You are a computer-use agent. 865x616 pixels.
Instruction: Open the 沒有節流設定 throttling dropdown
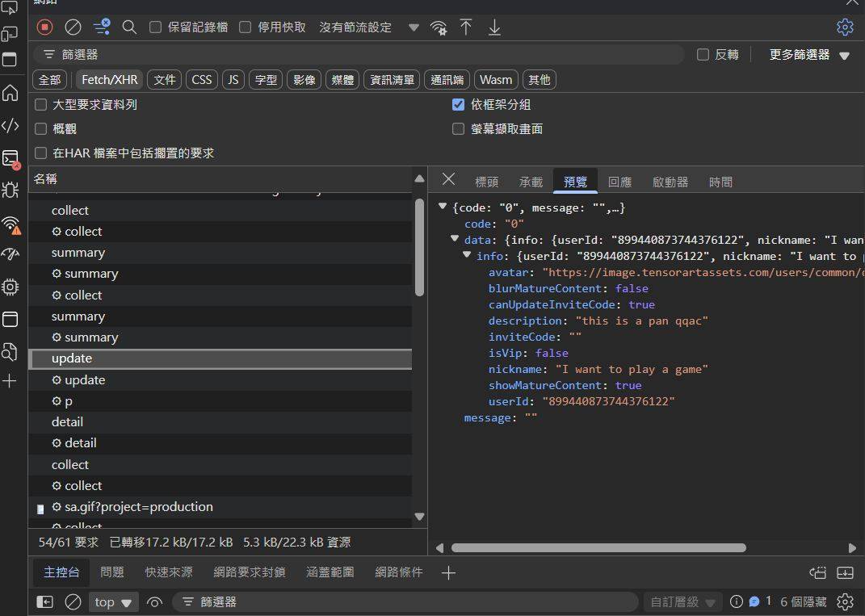point(368,27)
